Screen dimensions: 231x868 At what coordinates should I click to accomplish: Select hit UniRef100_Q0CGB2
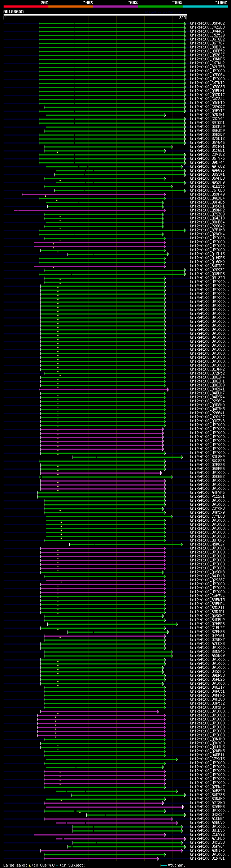(x=207, y=476)
